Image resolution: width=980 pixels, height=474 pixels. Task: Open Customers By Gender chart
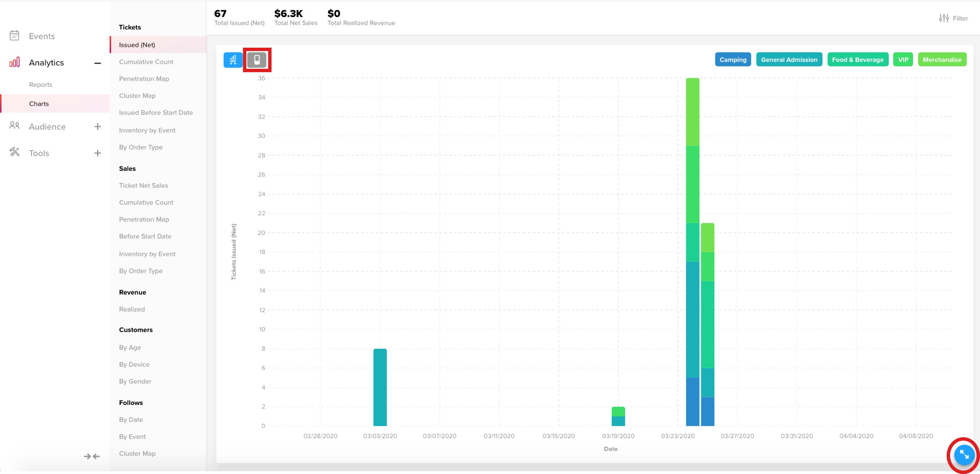pos(135,381)
